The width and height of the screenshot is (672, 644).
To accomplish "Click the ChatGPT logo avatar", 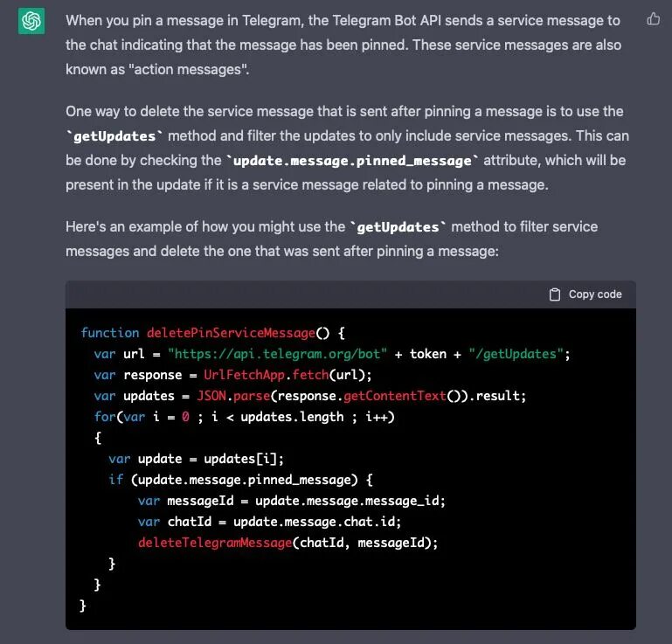I will point(31,21).
